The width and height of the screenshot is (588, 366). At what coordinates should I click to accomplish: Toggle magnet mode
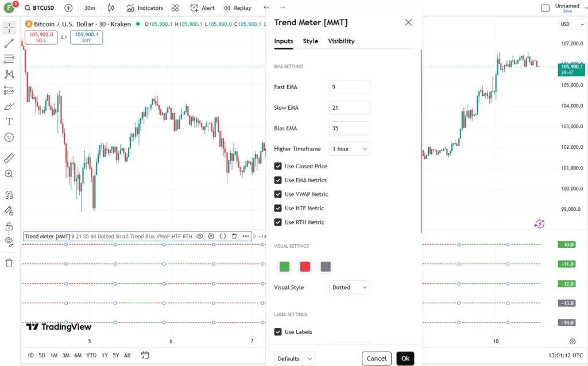coord(9,195)
